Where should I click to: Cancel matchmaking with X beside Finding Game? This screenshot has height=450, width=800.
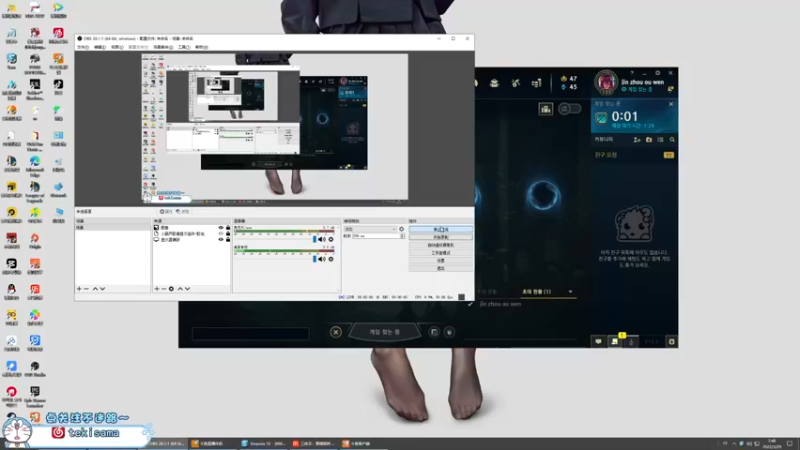[x=336, y=332]
